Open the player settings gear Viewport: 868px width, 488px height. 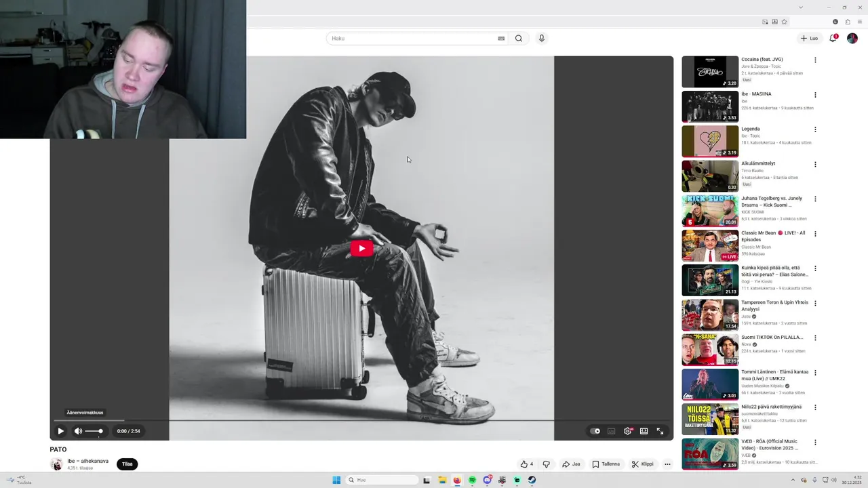pos(628,431)
